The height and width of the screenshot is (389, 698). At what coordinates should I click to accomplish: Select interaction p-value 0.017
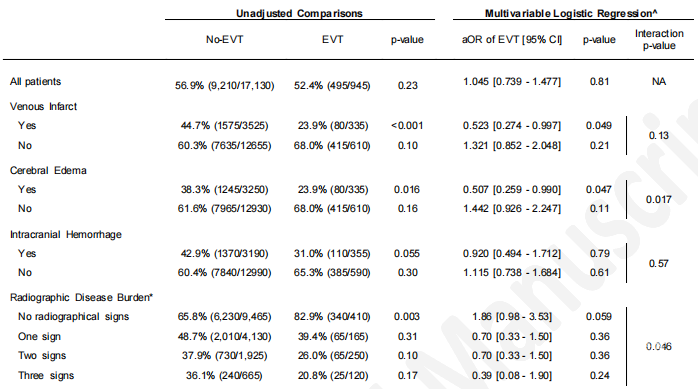point(659,199)
